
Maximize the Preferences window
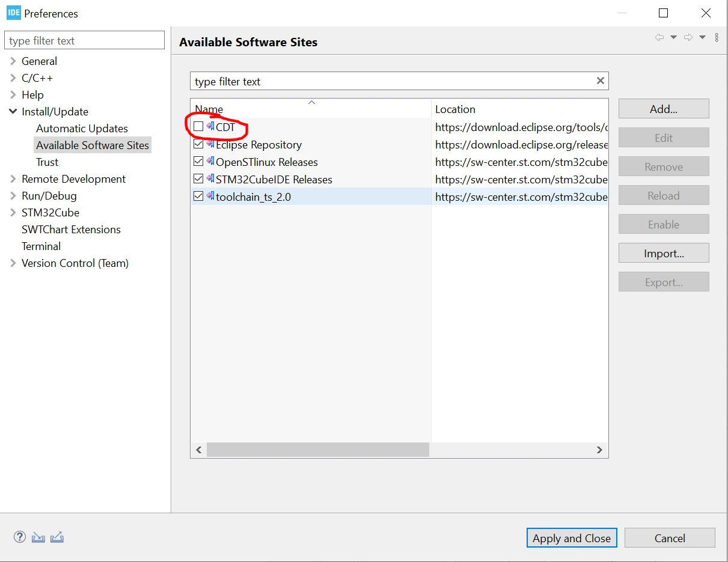pos(663,13)
